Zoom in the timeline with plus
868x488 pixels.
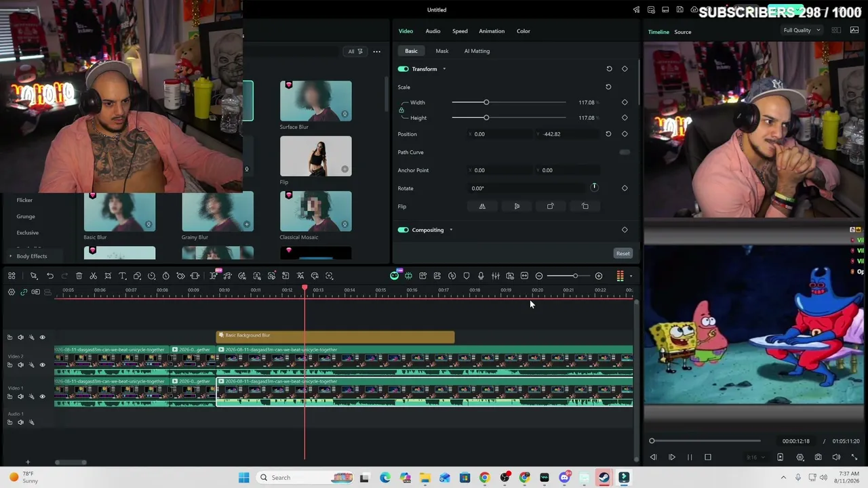[599, 276]
